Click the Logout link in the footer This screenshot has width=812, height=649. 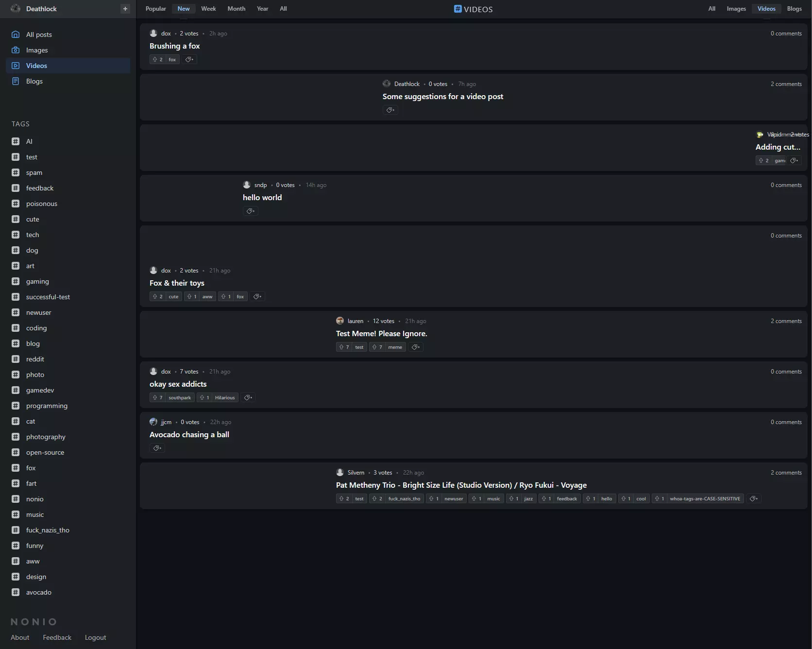pos(95,637)
